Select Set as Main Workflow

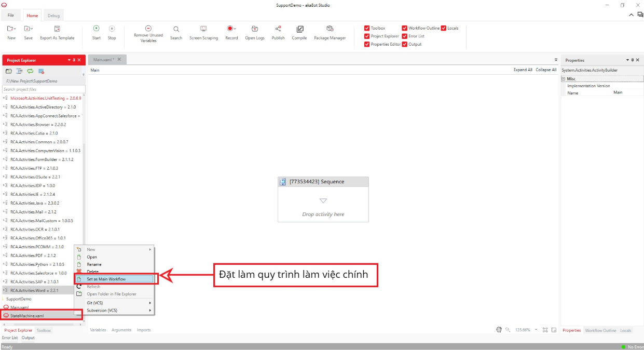(x=114, y=279)
